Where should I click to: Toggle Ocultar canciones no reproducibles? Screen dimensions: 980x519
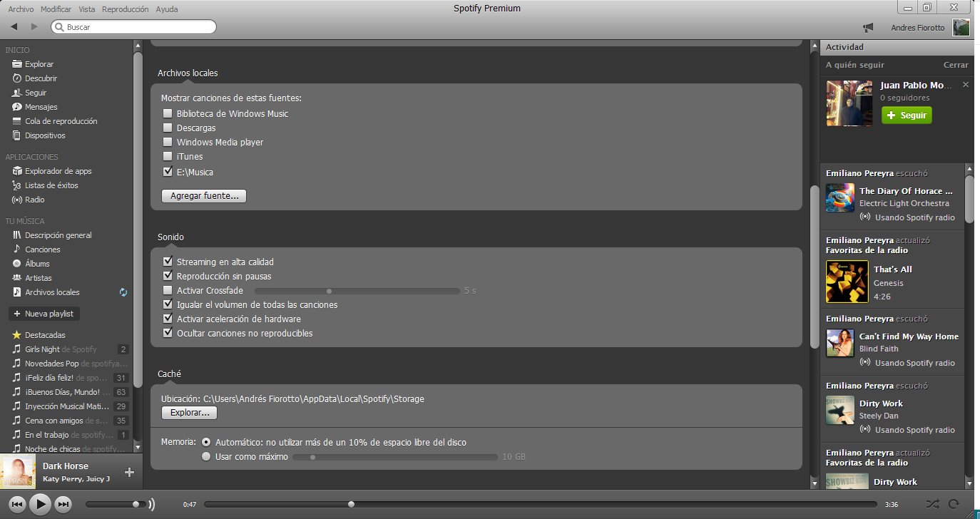point(168,334)
